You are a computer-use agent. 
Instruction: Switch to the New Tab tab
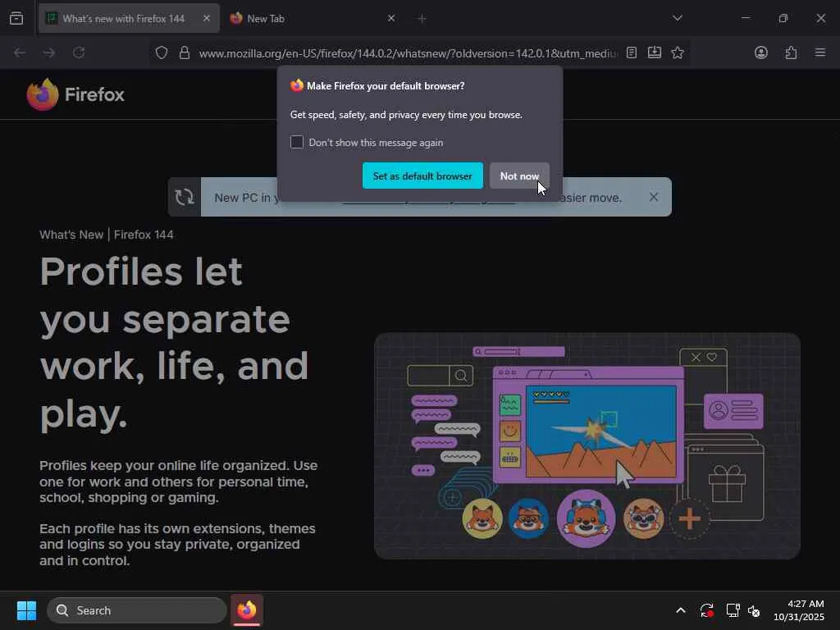tap(313, 18)
